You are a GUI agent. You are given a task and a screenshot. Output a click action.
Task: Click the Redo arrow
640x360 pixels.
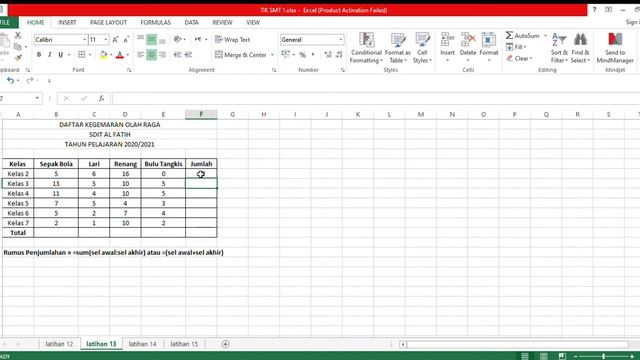point(30,81)
